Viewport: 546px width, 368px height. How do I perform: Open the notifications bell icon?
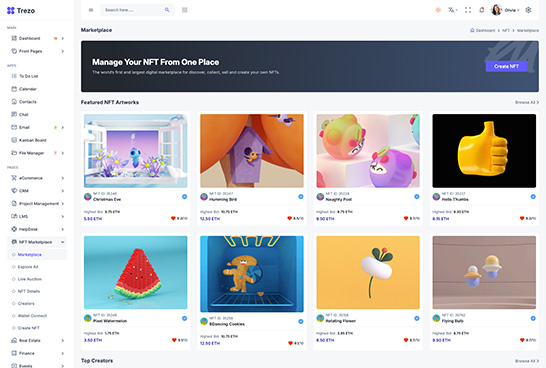(482, 10)
